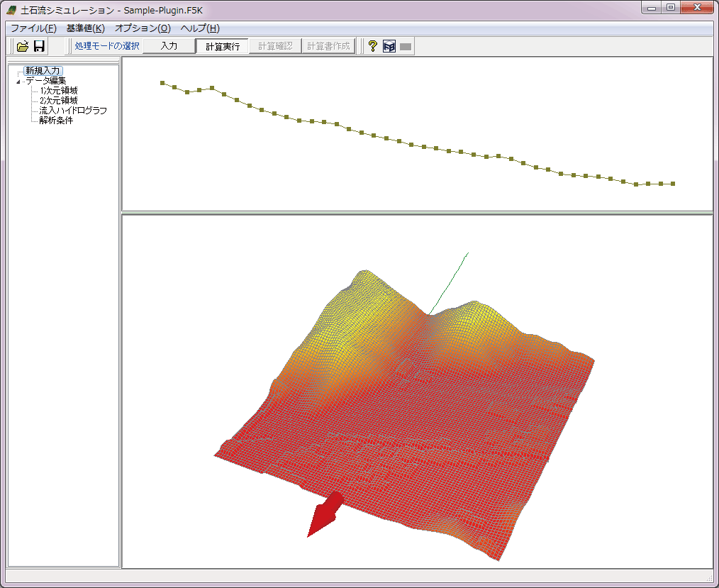This screenshot has height=588, width=719.
Task: Open the ファイル(F) menu
Action: tap(33, 28)
